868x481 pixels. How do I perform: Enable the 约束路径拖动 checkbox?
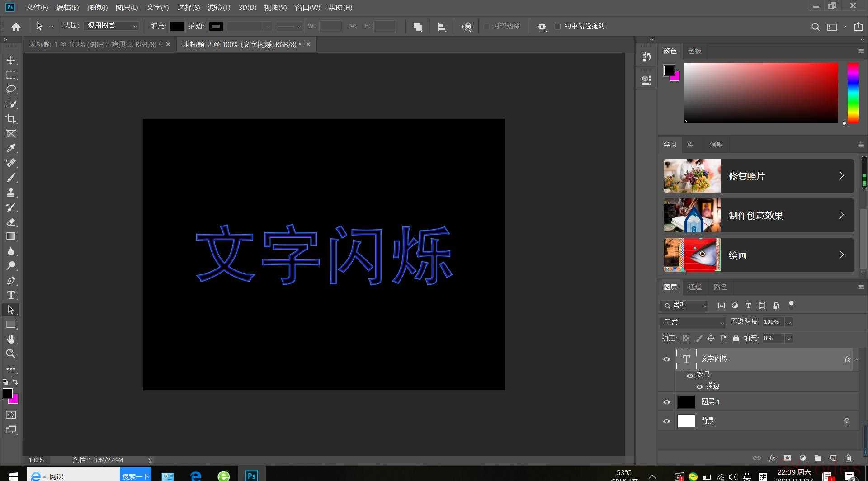point(557,26)
